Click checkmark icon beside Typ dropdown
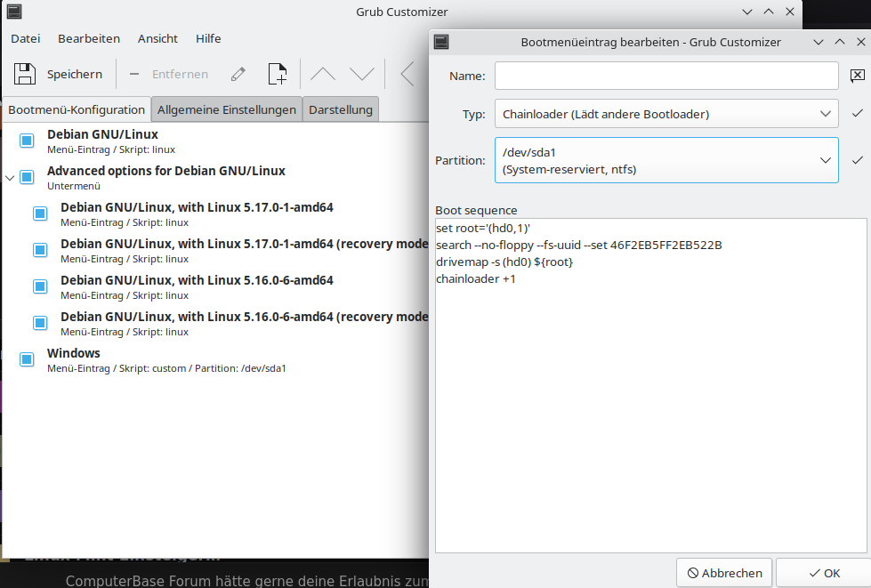Screen dimensions: 871x588 coord(857,113)
